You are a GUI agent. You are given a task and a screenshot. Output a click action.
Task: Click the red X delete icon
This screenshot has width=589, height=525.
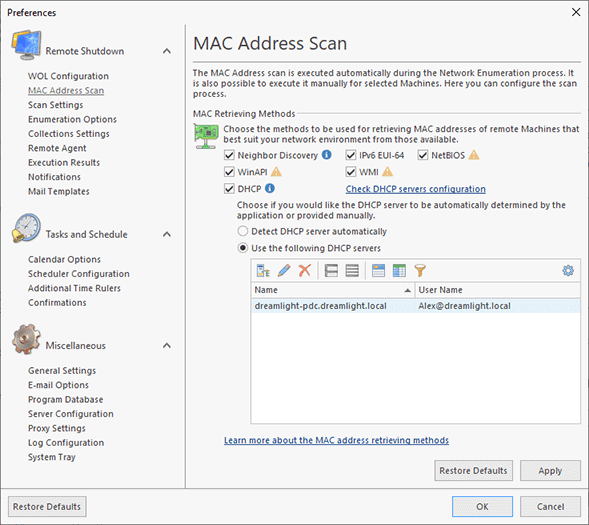click(305, 270)
